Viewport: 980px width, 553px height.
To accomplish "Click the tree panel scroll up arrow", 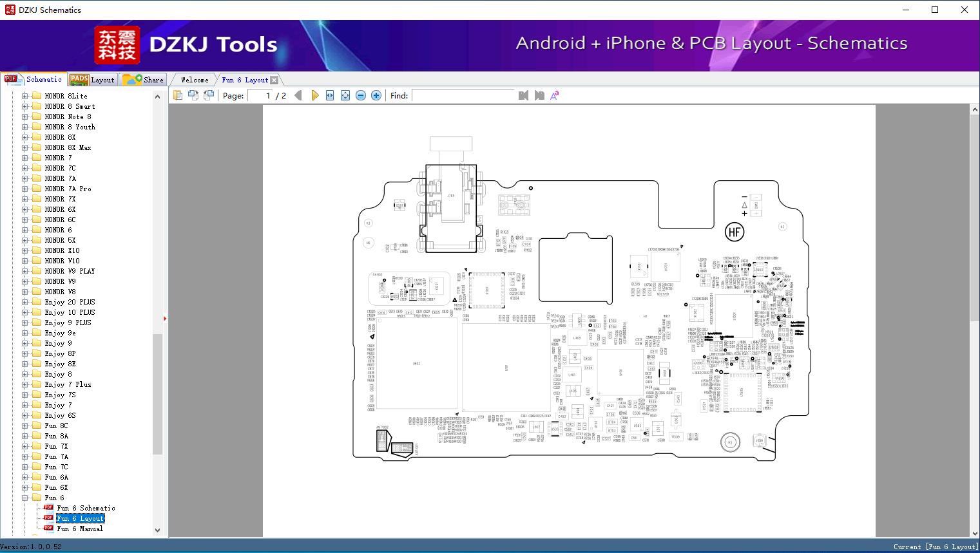I will tap(157, 97).
